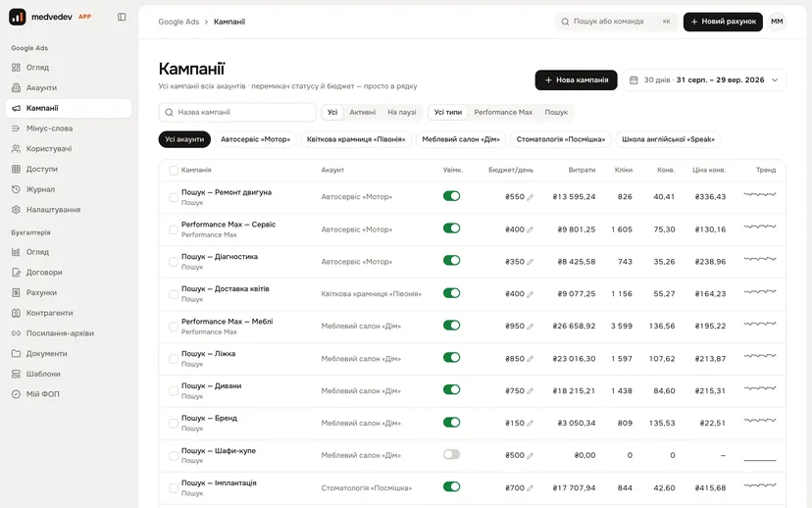Viewport: 812px width, 508px height.
Task: Edit budget pencil for Доставка квітів
Action: pyautogui.click(x=531, y=294)
